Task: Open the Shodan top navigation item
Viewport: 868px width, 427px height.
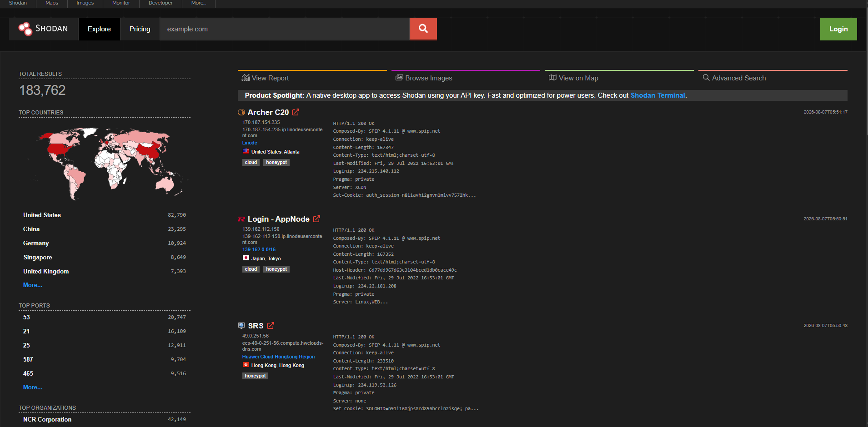Action: [x=18, y=3]
